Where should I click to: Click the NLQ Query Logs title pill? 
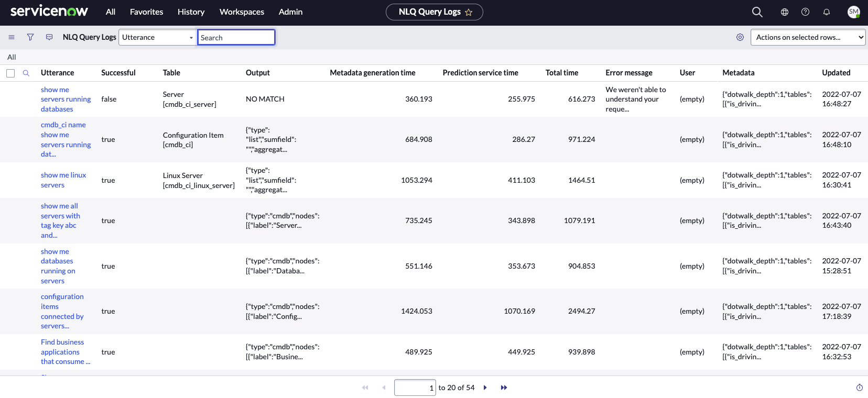coord(434,12)
